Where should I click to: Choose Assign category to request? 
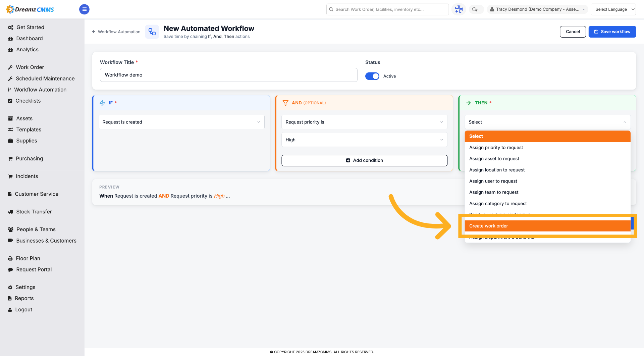[x=547, y=204]
